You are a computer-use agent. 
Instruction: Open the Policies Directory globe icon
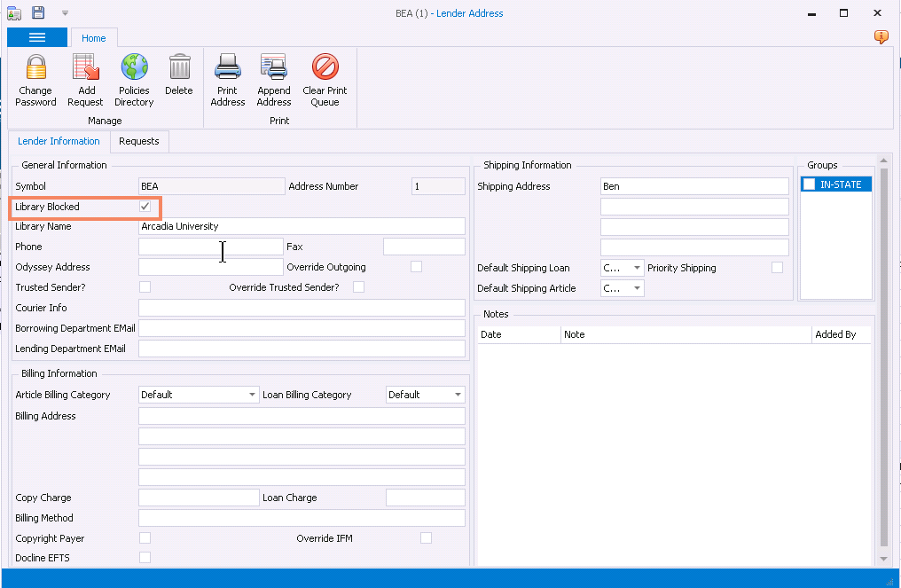pyautogui.click(x=134, y=68)
